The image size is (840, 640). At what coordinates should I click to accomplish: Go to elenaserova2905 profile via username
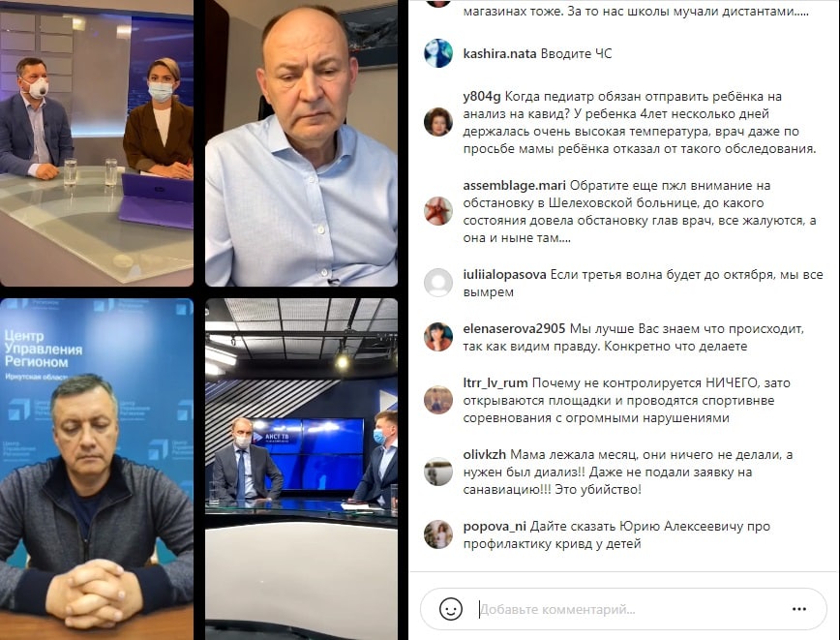[514, 328]
